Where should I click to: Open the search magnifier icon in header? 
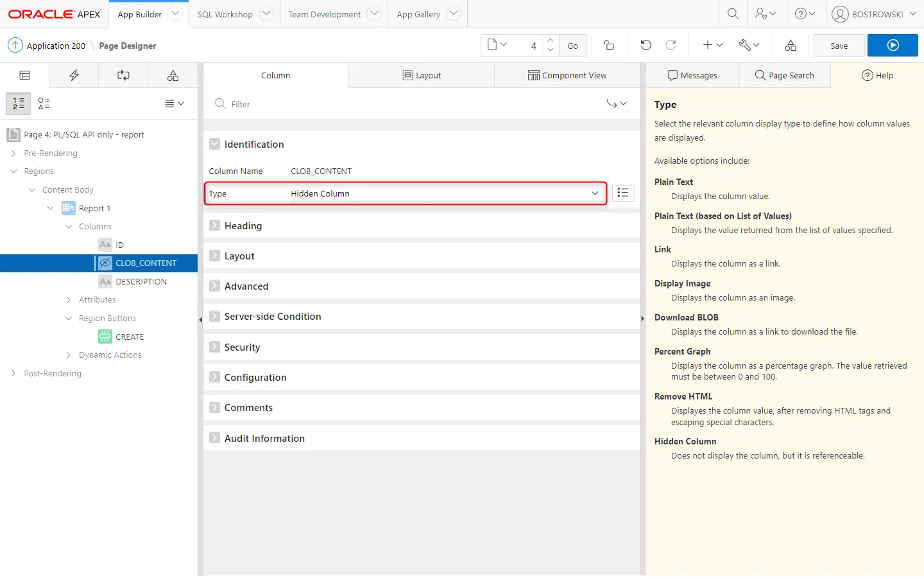[x=733, y=14]
